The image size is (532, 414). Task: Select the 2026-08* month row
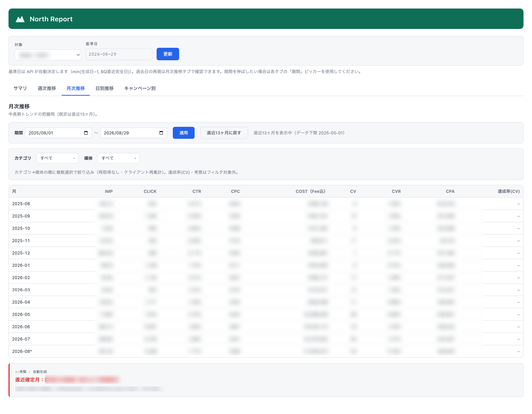(266, 351)
